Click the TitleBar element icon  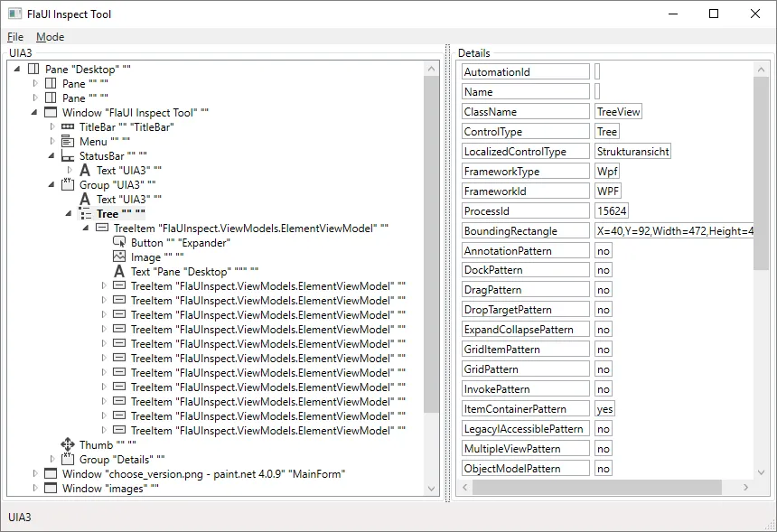pyautogui.click(x=66, y=126)
